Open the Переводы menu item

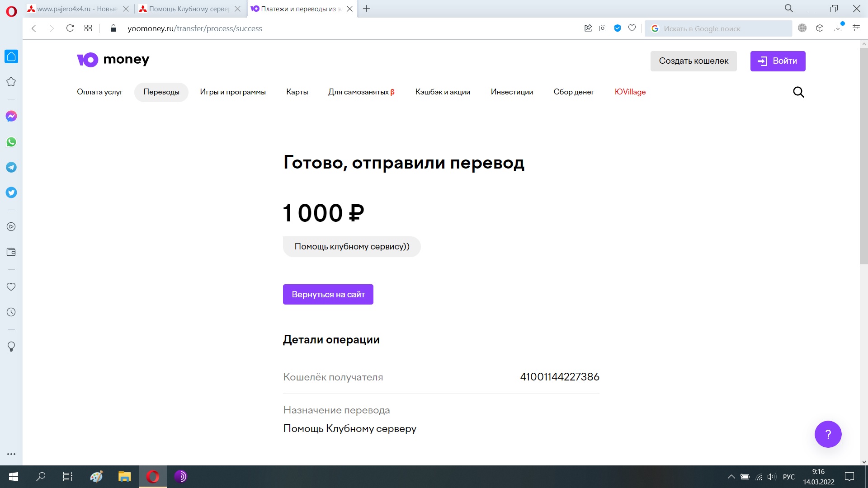(161, 92)
